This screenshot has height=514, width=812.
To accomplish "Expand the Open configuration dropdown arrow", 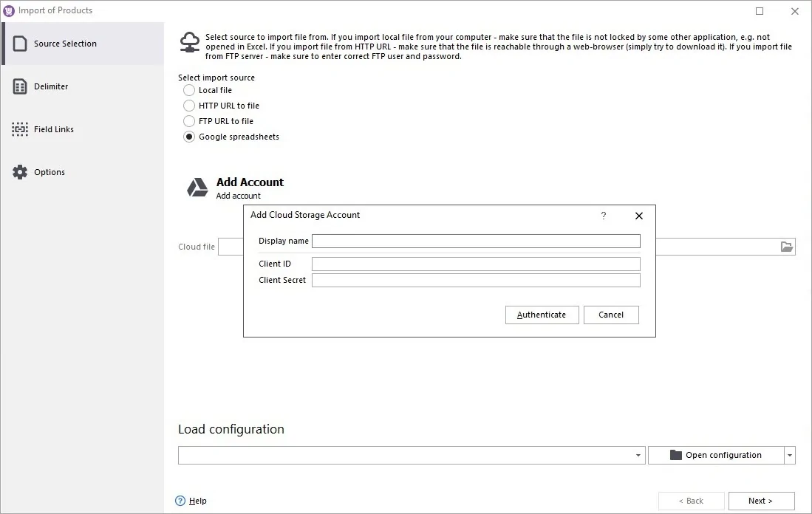I will coord(788,455).
